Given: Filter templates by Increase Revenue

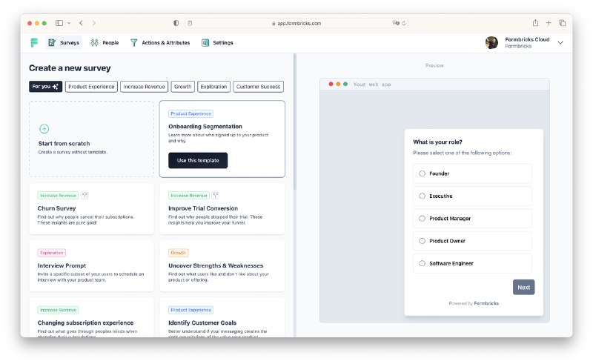Looking at the screenshot, I should tap(144, 87).
